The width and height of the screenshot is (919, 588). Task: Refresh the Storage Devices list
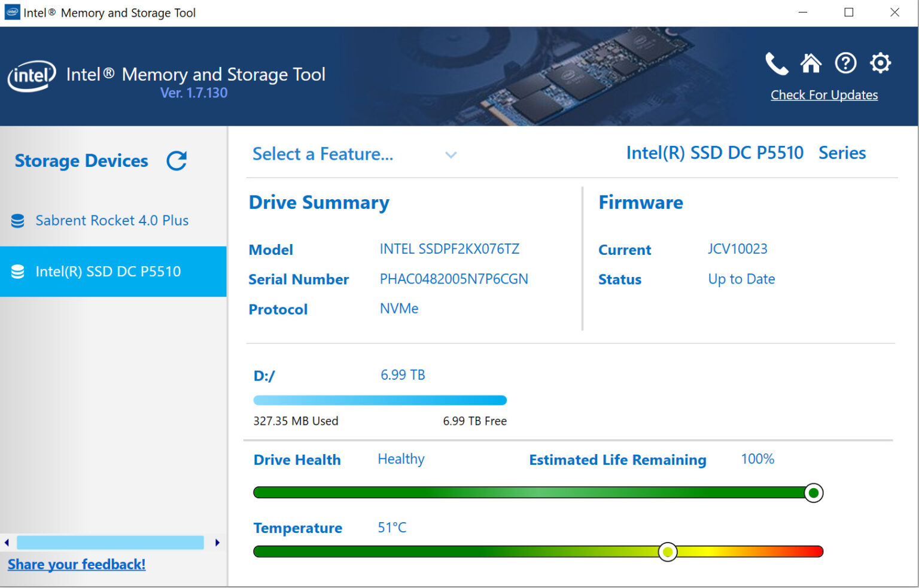coord(176,160)
